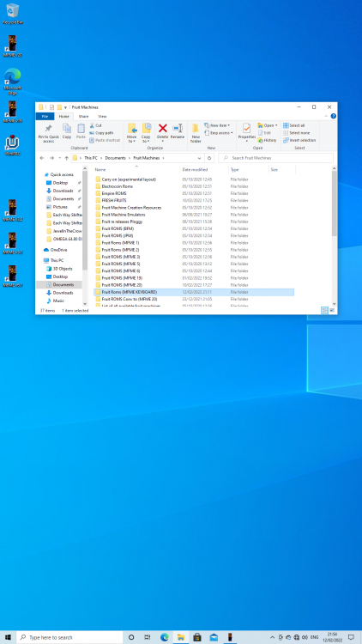Expand the address bar history dropdown

tap(200, 158)
